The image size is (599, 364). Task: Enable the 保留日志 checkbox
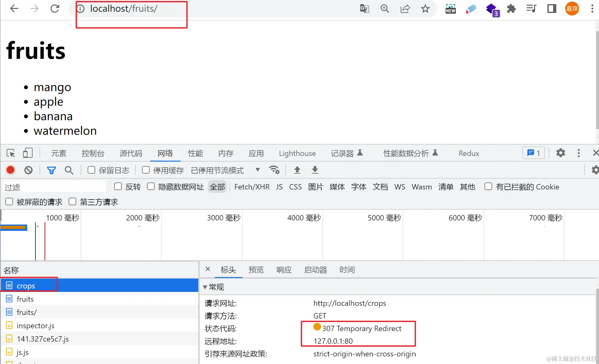point(91,170)
